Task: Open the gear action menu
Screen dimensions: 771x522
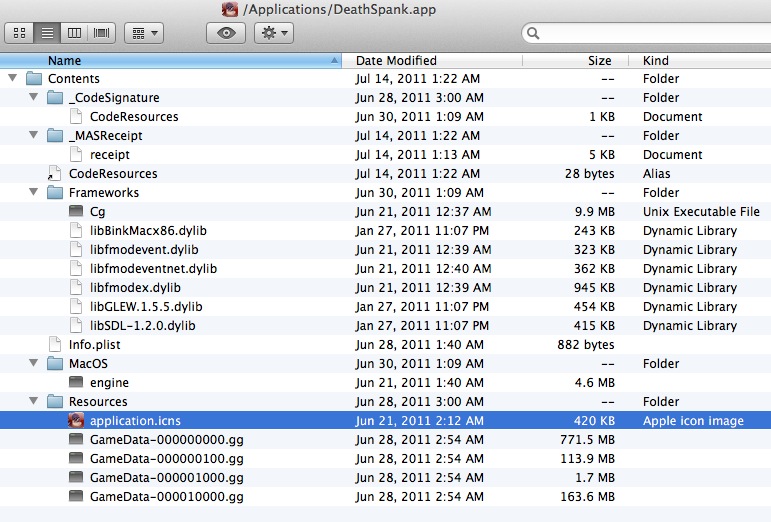Action: pos(274,33)
